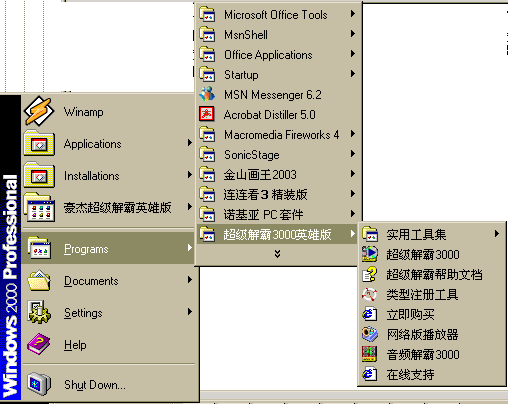Open the Settings menu entry
Viewport: 508px width, 404px height.
click(108, 312)
